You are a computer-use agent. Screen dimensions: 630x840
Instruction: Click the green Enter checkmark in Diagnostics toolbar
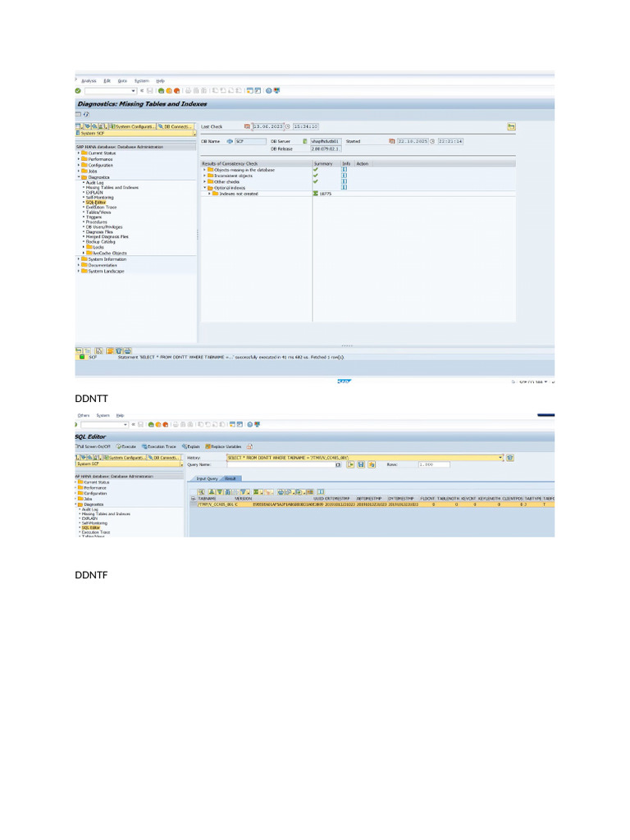(x=78, y=90)
